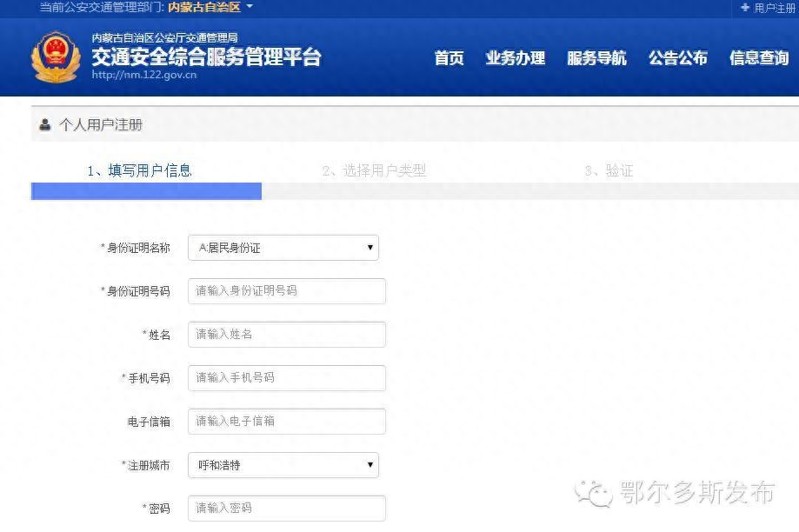Expand the 内蒙古自治区 region selector arrow
This screenshot has width=799, height=532.
[x=250, y=7]
